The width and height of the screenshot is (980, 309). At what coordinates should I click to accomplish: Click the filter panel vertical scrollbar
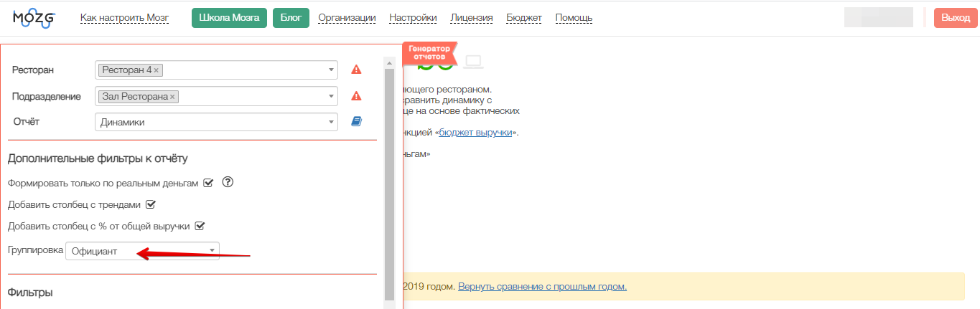(x=390, y=179)
